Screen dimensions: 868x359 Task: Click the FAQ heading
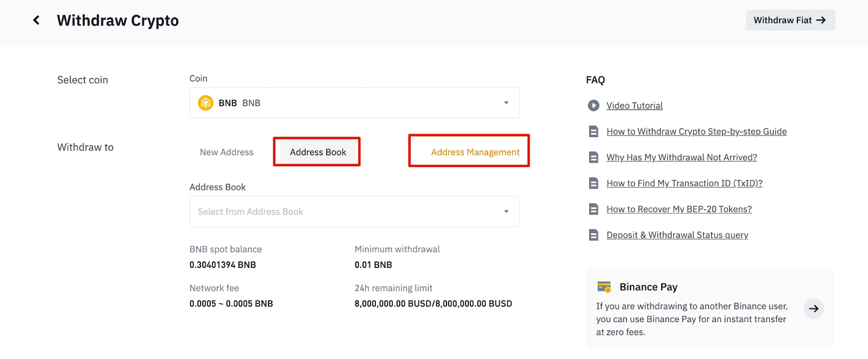coord(595,80)
